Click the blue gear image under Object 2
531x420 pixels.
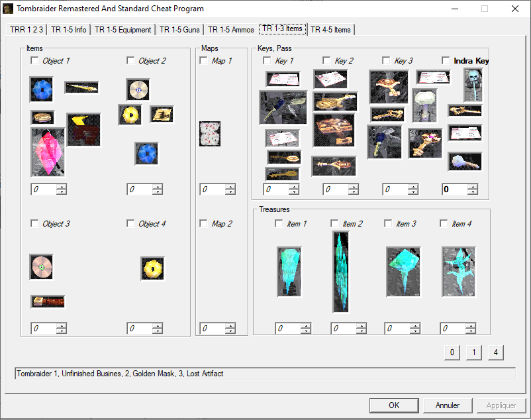(x=146, y=154)
